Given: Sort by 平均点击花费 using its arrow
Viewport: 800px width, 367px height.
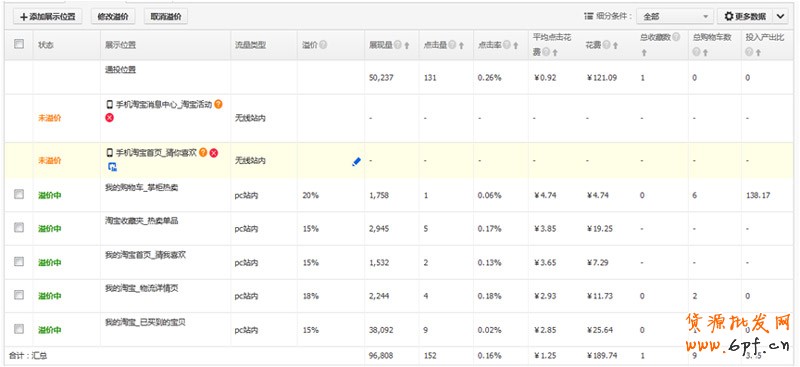Looking at the screenshot, I should [555, 53].
